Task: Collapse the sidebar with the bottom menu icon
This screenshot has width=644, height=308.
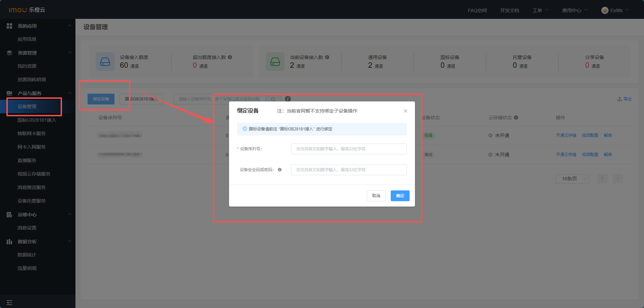Action: [x=9, y=303]
